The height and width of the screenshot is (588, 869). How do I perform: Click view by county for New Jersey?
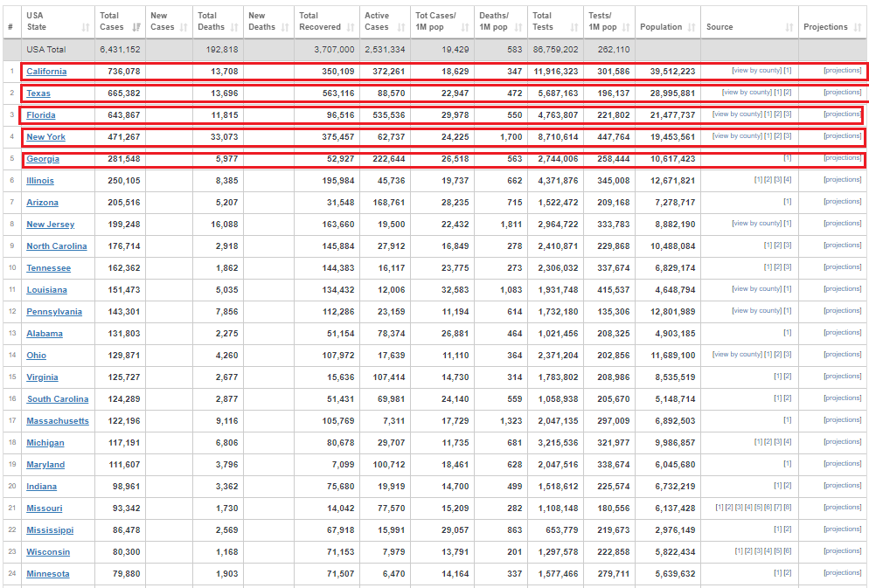click(x=756, y=224)
